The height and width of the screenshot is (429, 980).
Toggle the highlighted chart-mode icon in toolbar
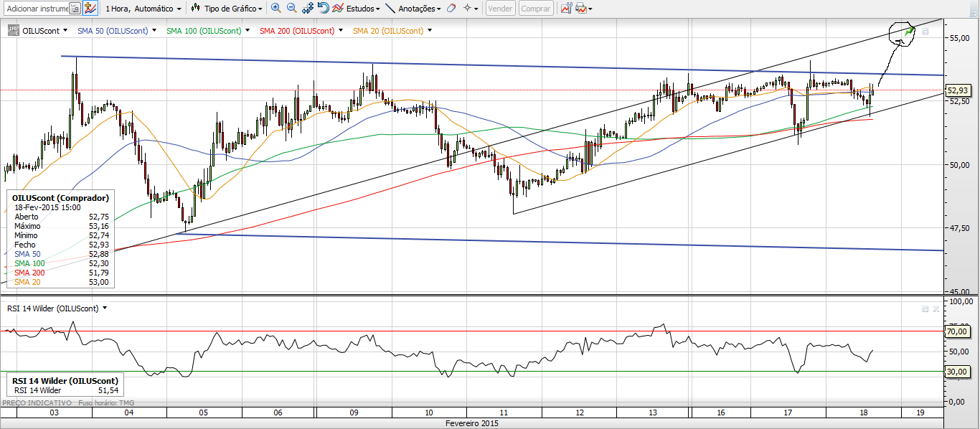tap(90, 9)
